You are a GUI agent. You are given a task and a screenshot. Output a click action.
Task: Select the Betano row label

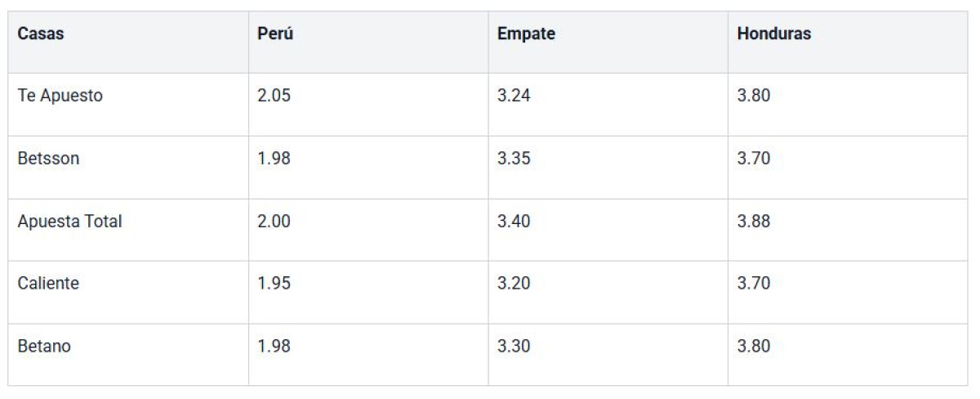[x=44, y=347]
